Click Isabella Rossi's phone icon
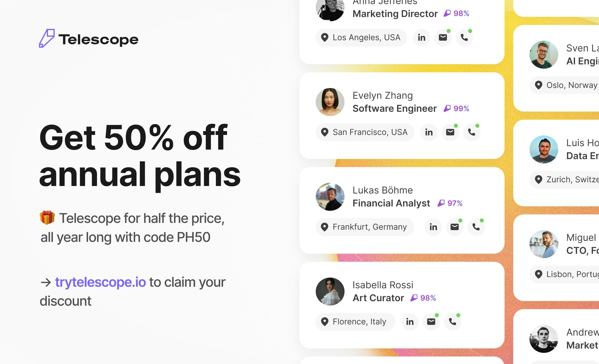 (x=452, y=322)
